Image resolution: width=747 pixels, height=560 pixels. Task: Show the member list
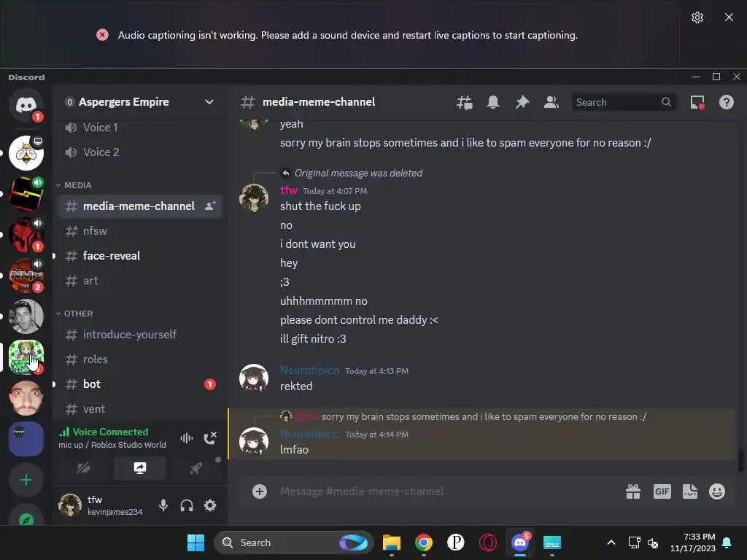point(551,102)
